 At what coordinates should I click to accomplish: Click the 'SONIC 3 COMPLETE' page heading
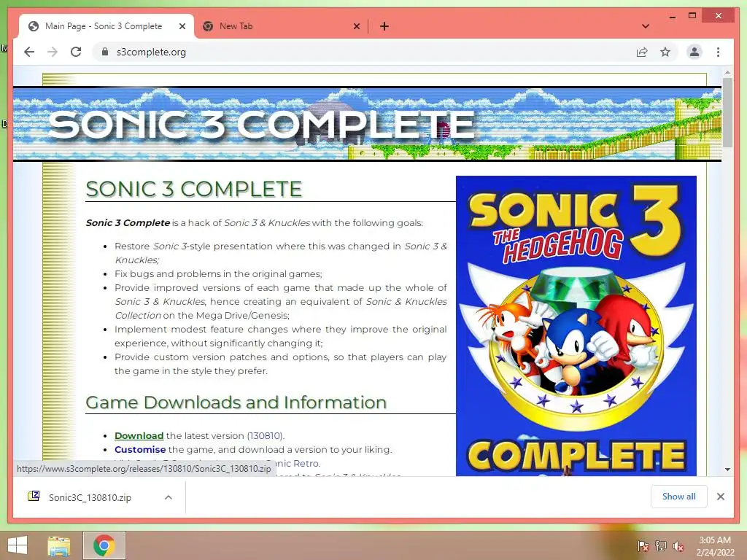(x=194, y=189)
